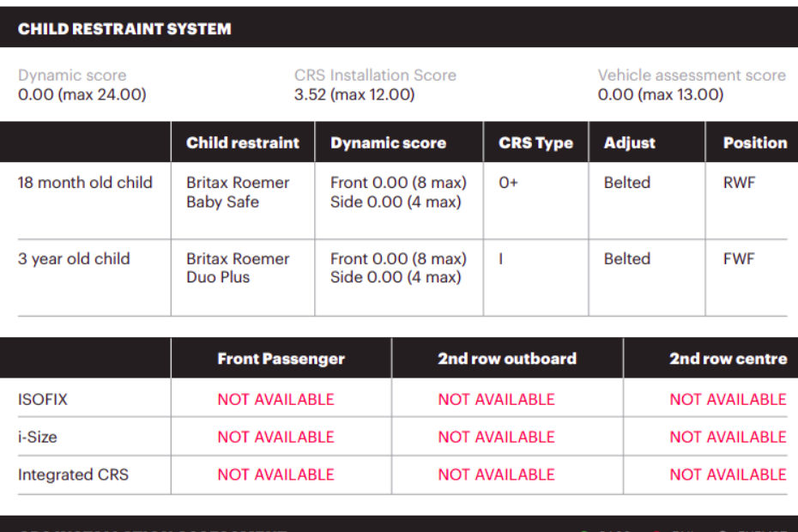The height and width of the screenshot is (532, 798).
Task: Select the 3 year old child row label
Action: tap(74, 258)
